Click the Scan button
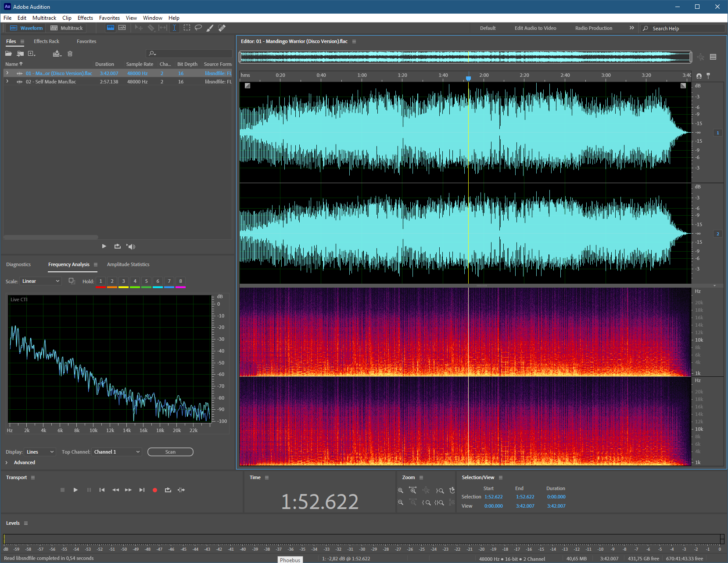Screen dimensions: 728x563 (x=170, y=452)
